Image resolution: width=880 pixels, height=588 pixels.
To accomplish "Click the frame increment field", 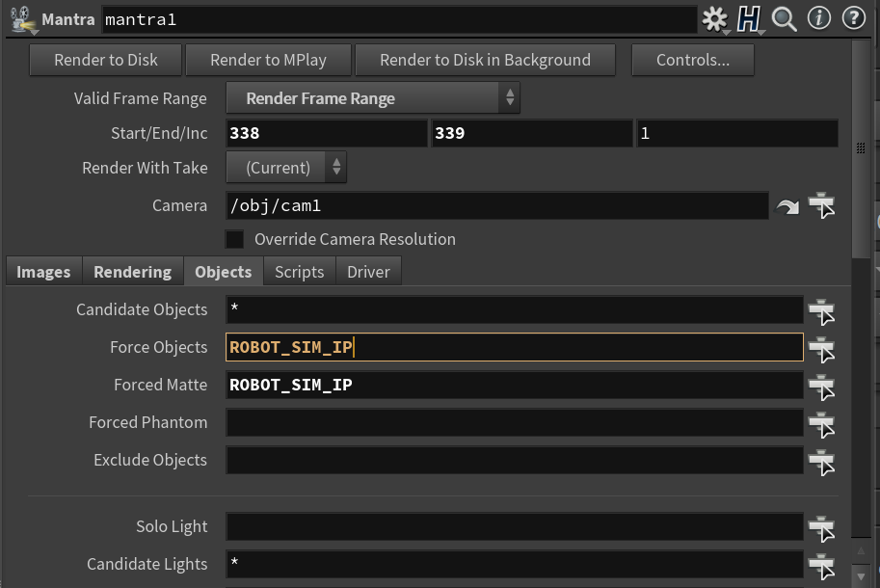I will (737, 133).
